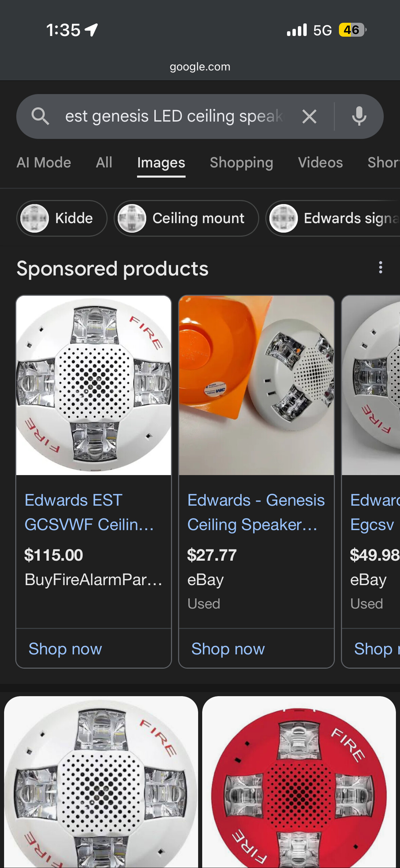Image resolution: width=400 pixels, height=868 pixels.
Task: Tap the search magnifier icon
Action: pos(40,116)
